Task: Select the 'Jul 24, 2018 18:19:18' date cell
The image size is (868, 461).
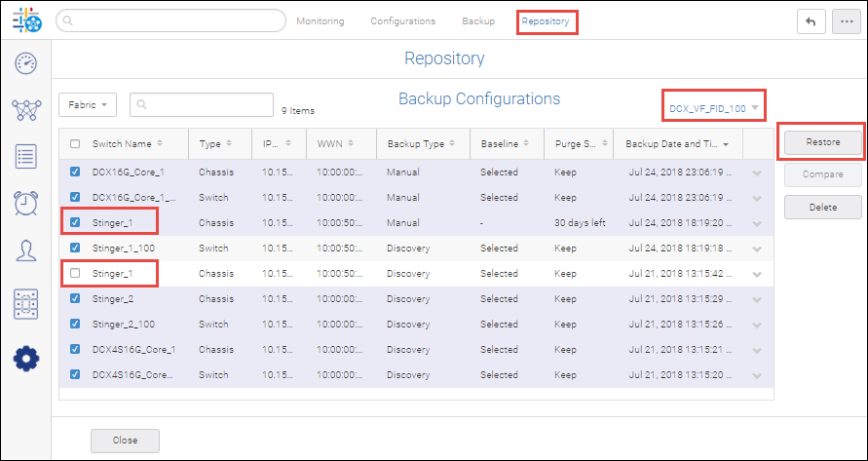Action: (x=680, y=249)
